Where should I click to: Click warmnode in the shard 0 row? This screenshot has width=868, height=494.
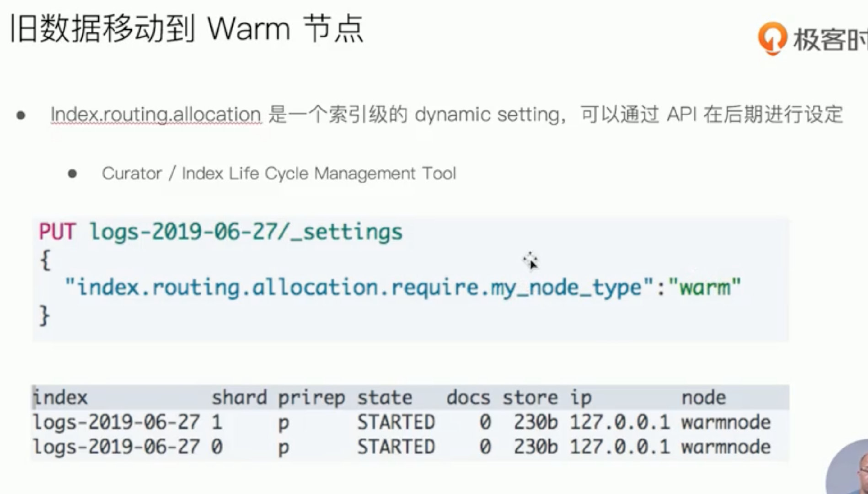click(x=725, y=447)
